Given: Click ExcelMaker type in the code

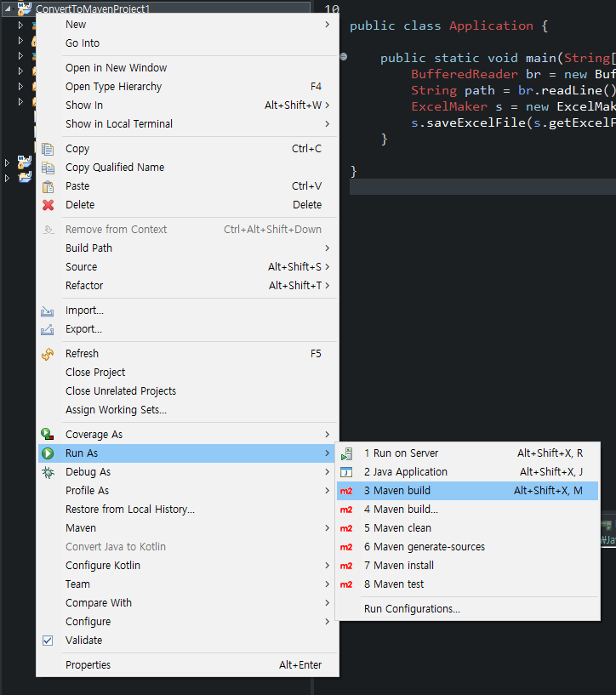Looking at the screenshot, I should (x=449, y=107).
